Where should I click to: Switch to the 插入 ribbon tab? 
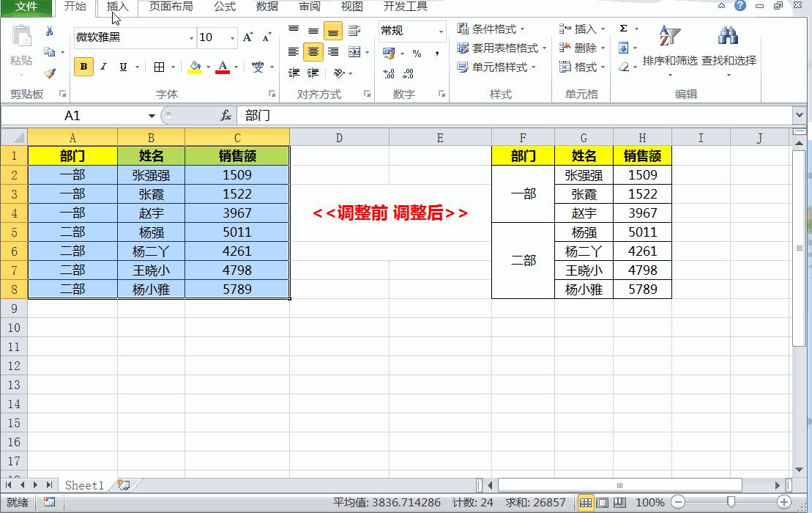[x=118, y=8]
